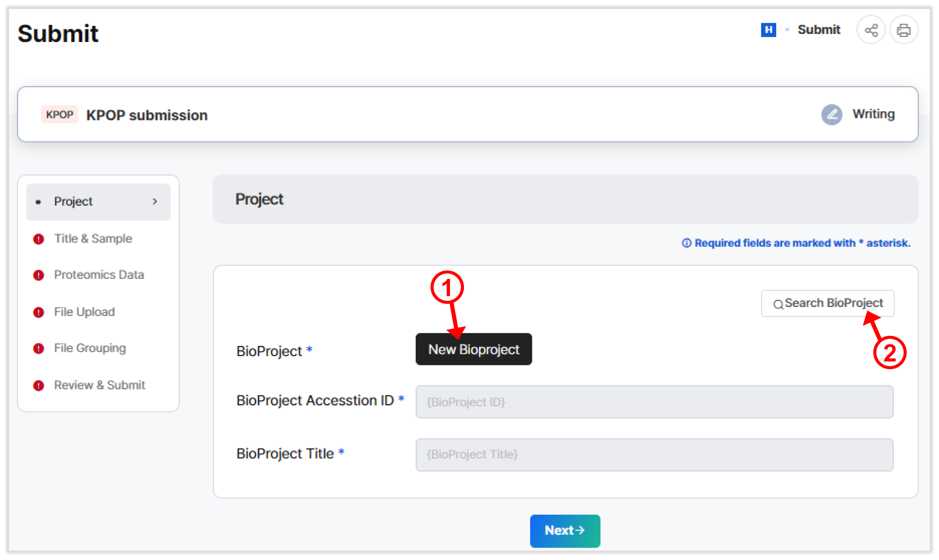Click the error badge beside Review & Submit

[39, 385]
